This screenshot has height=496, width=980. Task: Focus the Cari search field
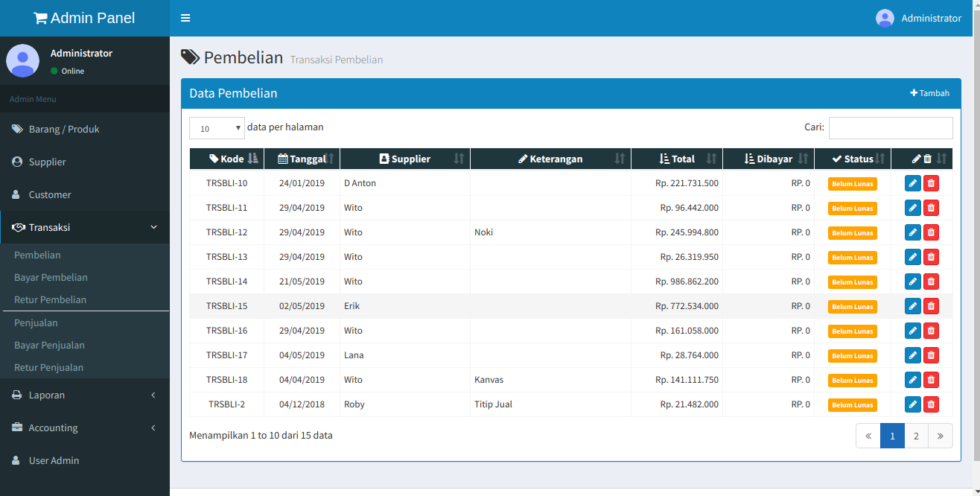(891, 128)
